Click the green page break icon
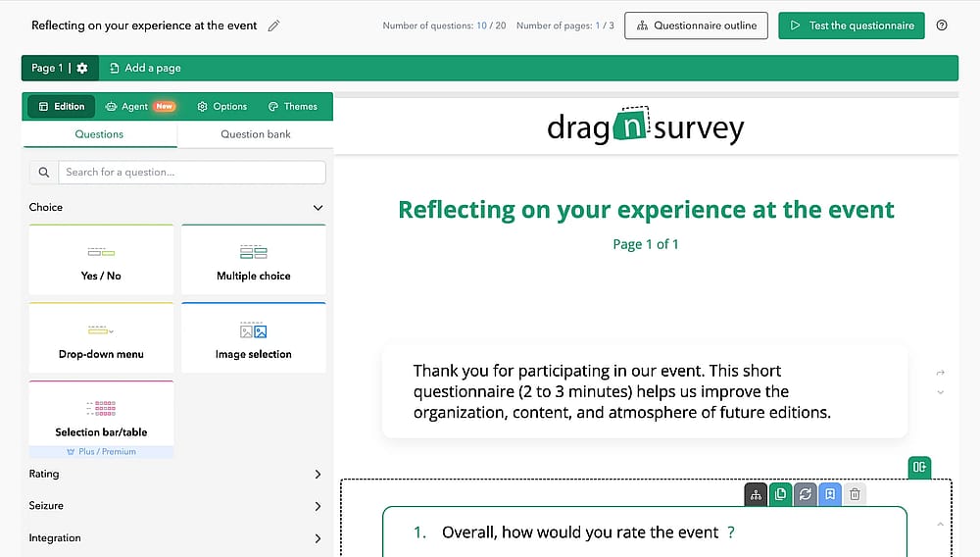Image resolution: width=980 pixels, height=557 pixels. [919, 467]
